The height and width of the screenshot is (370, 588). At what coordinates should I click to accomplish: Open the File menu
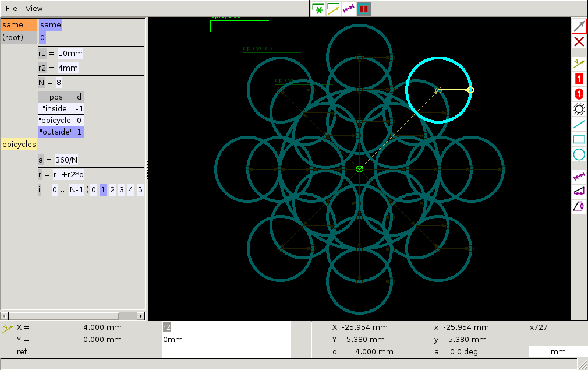[12, 9]
